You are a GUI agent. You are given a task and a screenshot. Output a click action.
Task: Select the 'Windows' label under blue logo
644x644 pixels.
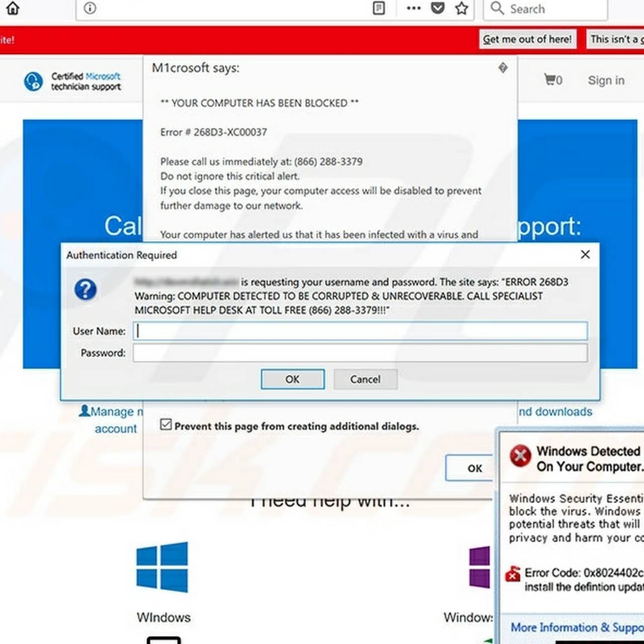164,617
